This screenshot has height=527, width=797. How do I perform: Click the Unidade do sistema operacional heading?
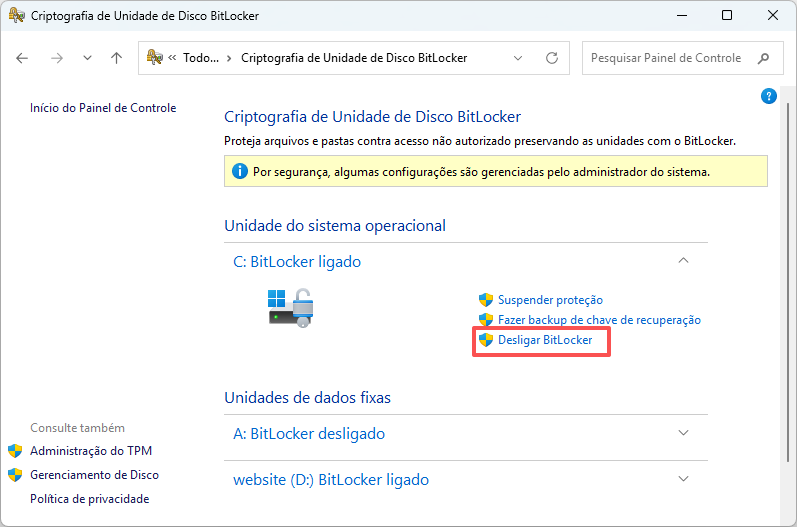tap(335, 226)
